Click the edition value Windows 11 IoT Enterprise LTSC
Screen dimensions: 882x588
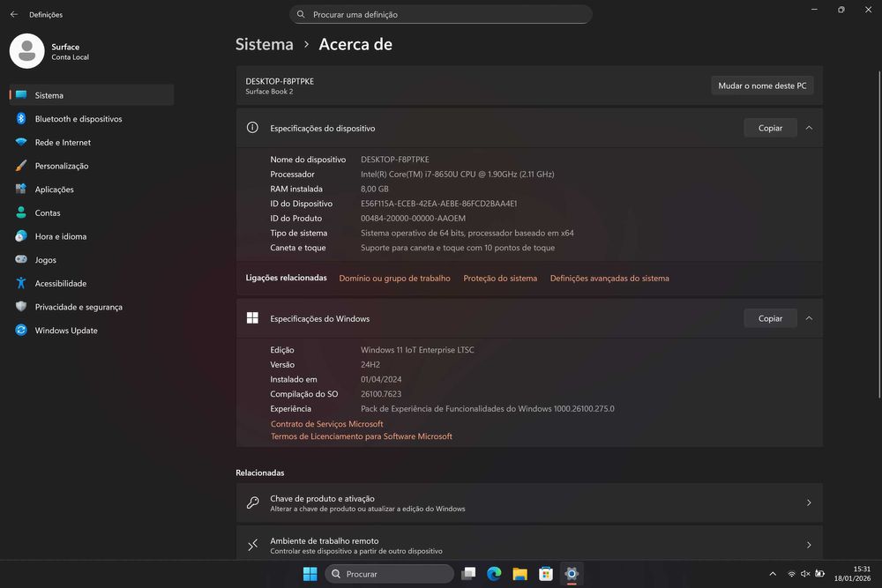click(417, 350)
